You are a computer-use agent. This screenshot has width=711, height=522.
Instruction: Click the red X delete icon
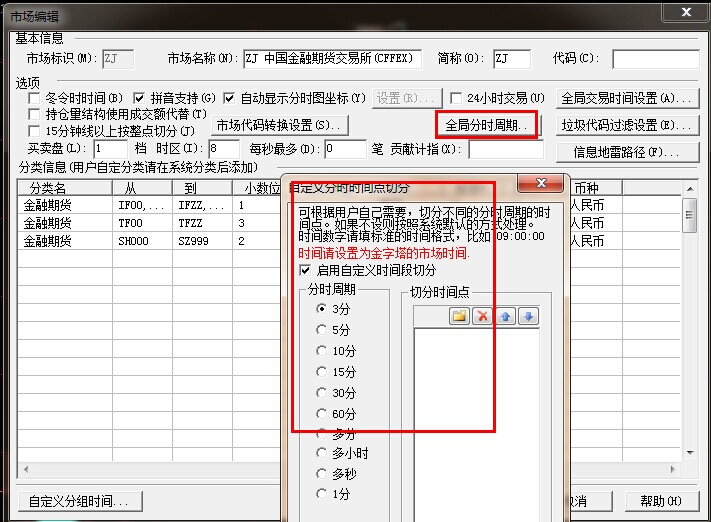(x=482, y=316)
